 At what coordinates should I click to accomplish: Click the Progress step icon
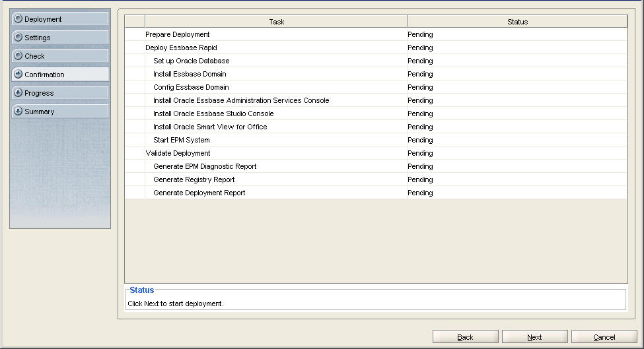coord(18,92)
